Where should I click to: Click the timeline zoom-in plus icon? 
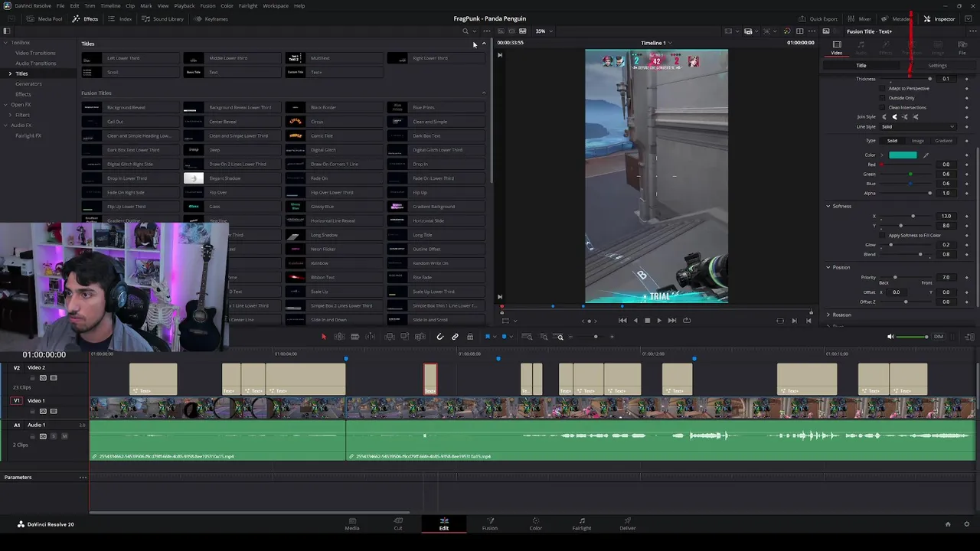(x=611, y=337)
